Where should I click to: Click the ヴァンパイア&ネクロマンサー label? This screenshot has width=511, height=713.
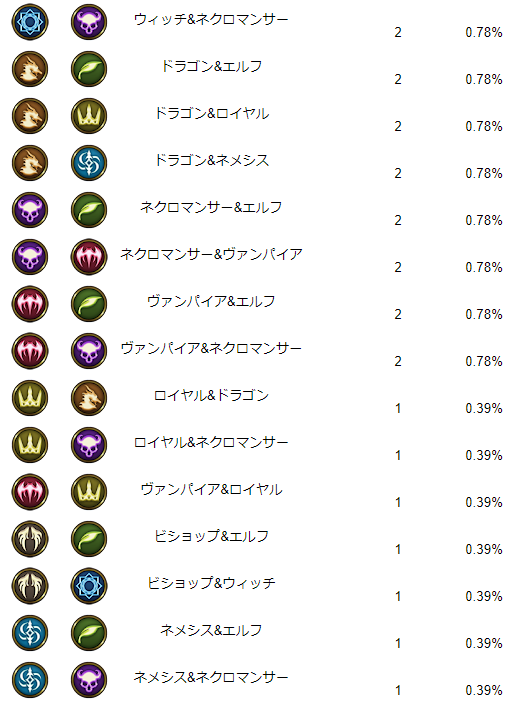click(x=211, y=348)
